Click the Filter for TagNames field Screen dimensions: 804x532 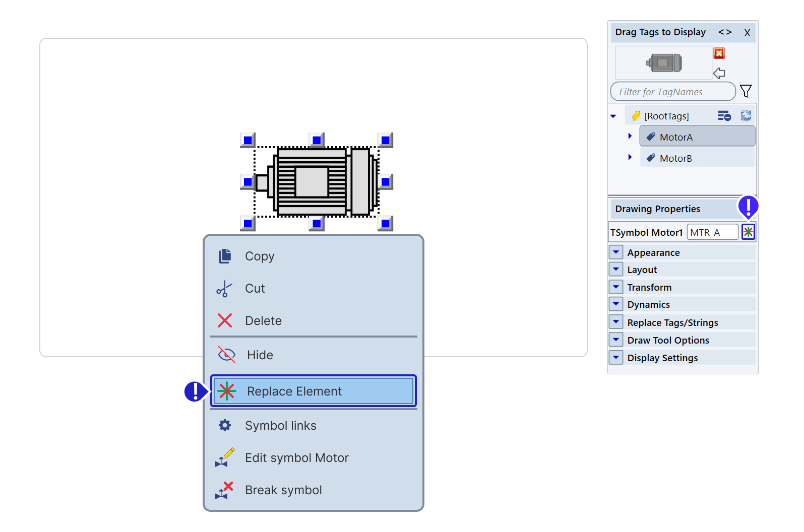pos(672,92)
